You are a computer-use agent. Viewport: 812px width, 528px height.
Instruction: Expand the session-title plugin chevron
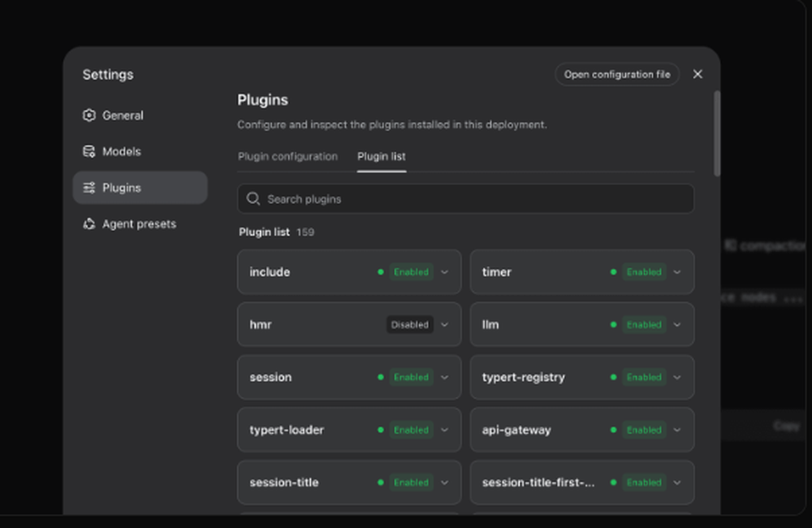click(444, 483)
